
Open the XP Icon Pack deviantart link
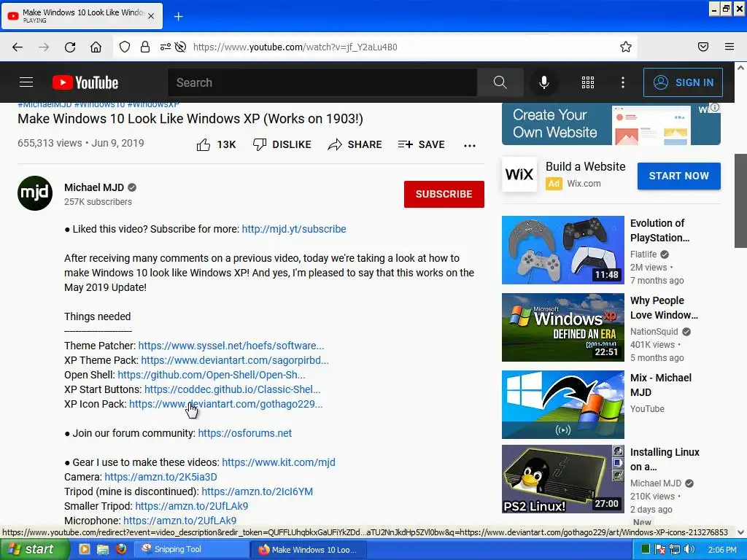226,404
